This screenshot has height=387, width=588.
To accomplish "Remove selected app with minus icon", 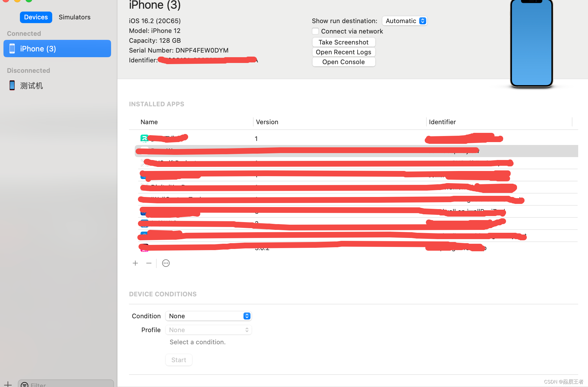I will [x=149, y=263].
